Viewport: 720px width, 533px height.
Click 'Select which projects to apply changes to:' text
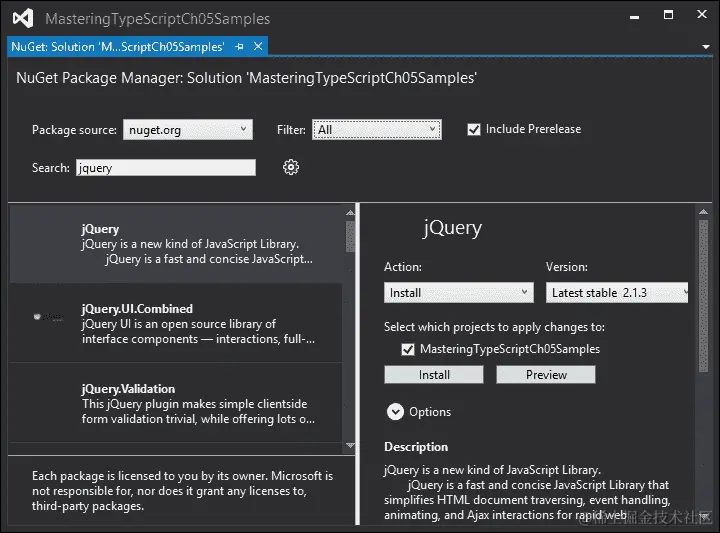coord(494,327)
